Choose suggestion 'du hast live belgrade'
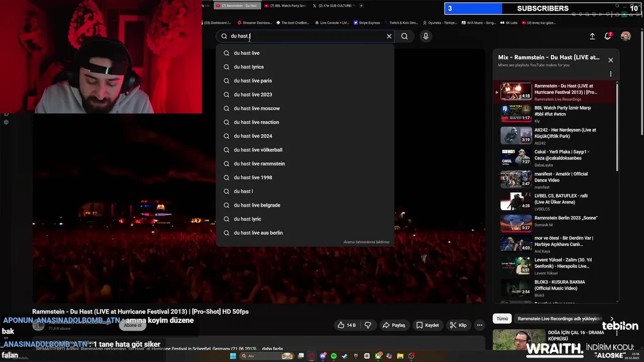This screenshot has width=644, height=362. coord(305,205)
